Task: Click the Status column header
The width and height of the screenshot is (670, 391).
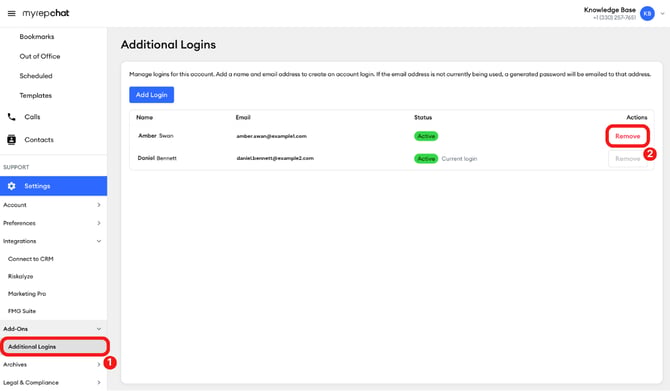Action: coord(423,118)
